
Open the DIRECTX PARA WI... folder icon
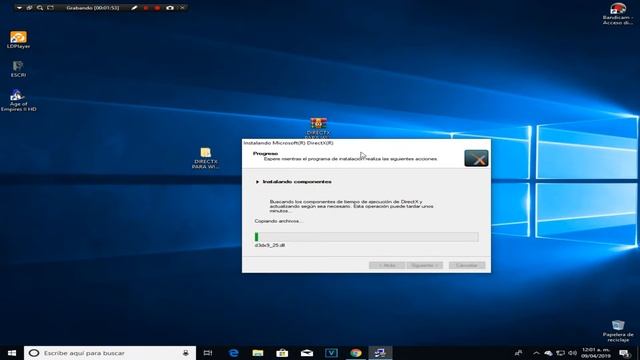click(x=206, y=158)
